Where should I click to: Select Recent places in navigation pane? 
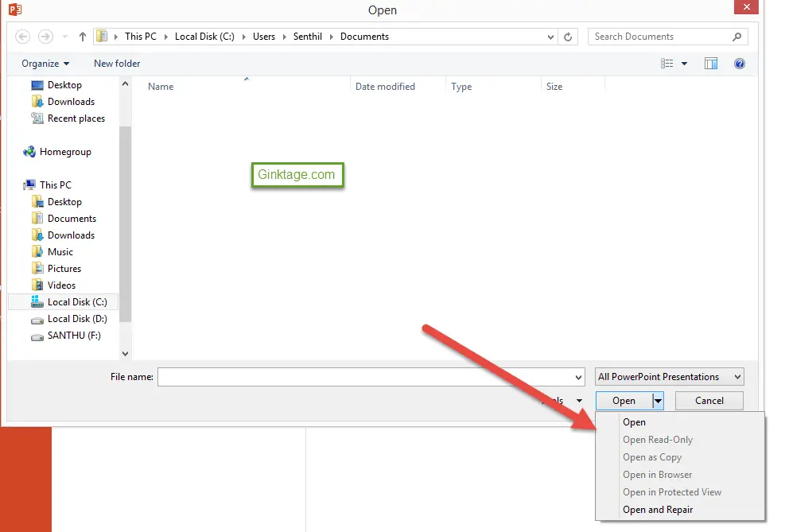click(76, 118)
